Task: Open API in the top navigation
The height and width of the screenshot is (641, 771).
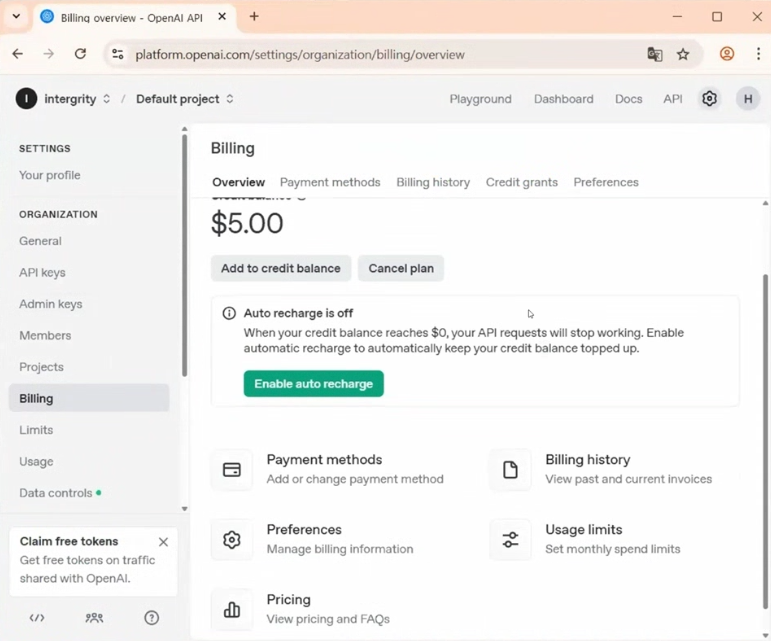Action: pyautogui.click(x=672, y=99)
